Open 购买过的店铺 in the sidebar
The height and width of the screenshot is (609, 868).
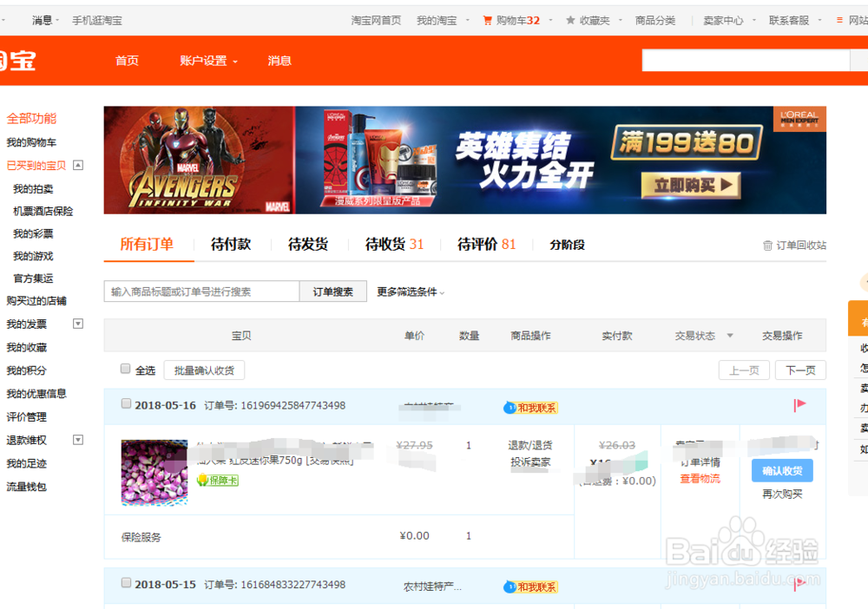click(x=36, y=301)
